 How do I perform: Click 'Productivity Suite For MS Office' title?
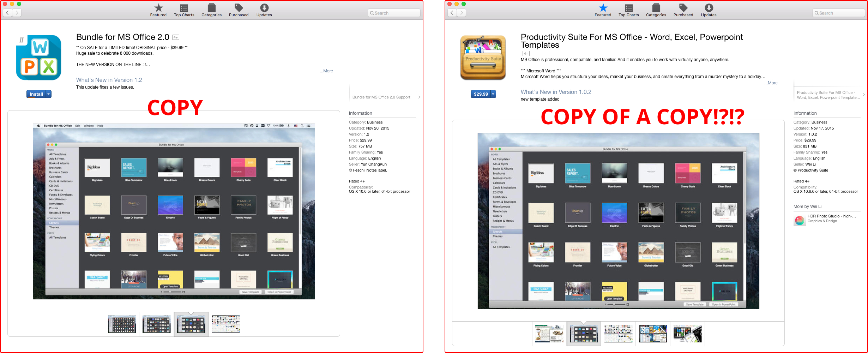pos(632,41)
